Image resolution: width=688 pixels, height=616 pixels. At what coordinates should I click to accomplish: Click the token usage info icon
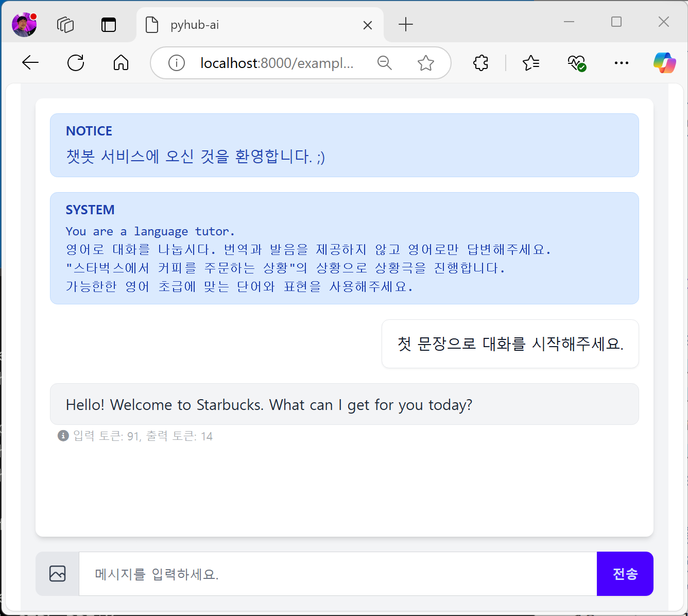click(x=62, y=436)
